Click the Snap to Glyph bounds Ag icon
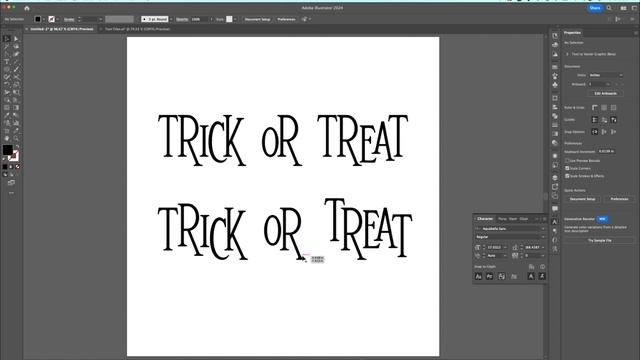Screen dimensions: 640x360 coord(502,276)
